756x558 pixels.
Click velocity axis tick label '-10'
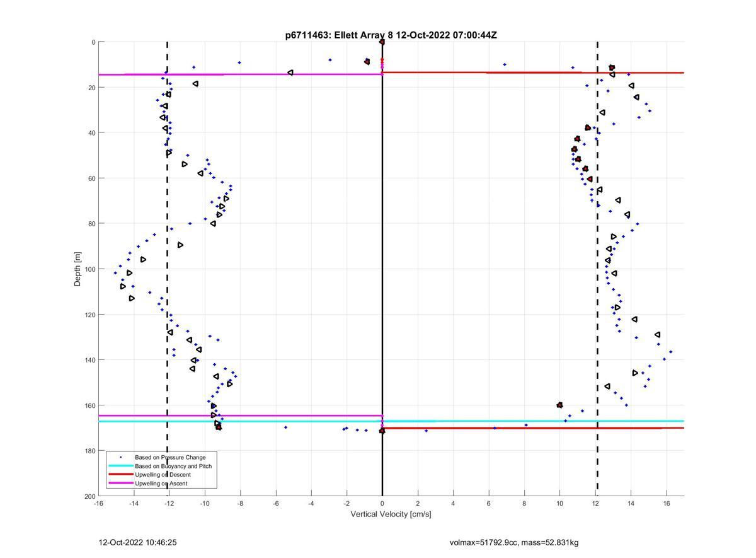[205, 504]
